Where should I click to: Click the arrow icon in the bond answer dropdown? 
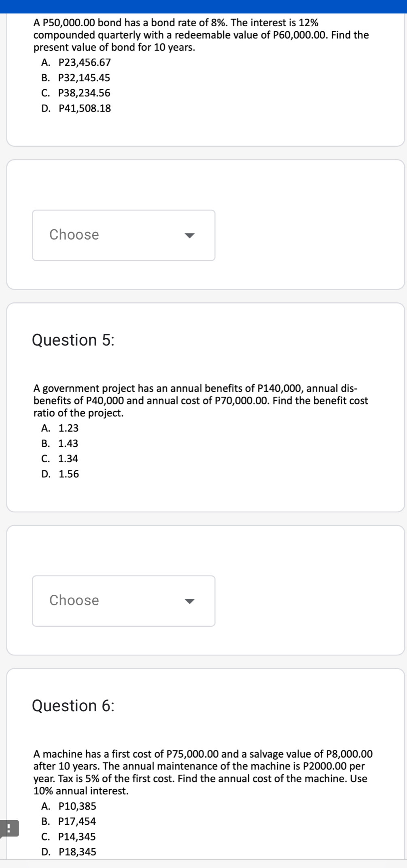(x=190, y=236)
